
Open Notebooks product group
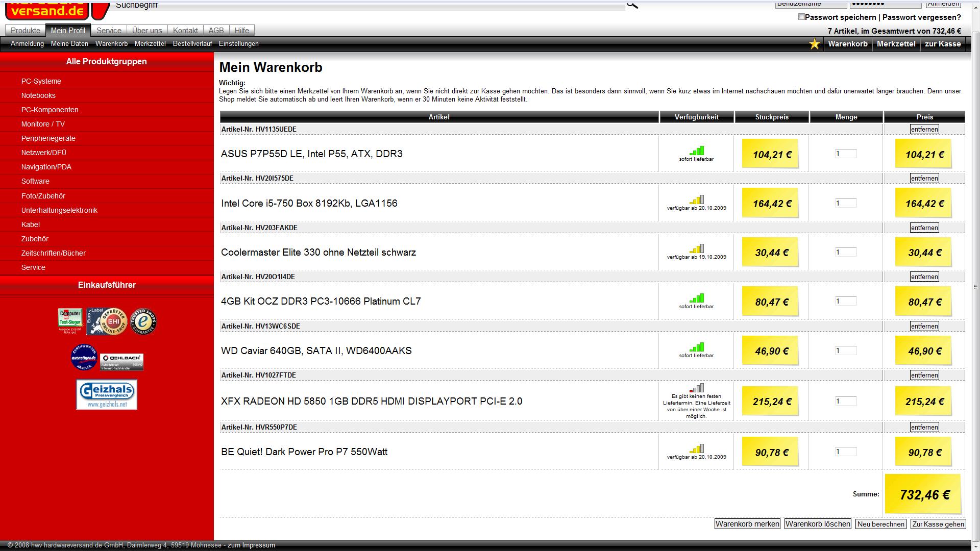coord(38,95)
